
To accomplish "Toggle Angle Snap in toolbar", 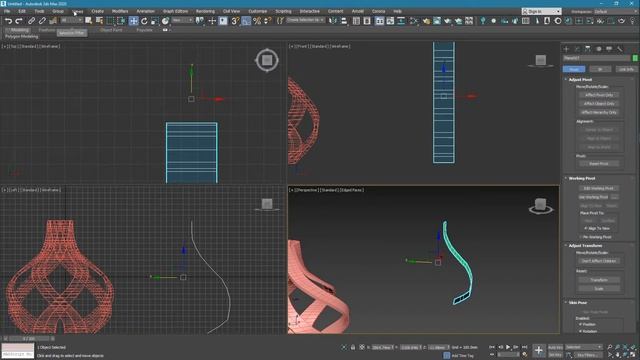I will (x=246, y=21).
